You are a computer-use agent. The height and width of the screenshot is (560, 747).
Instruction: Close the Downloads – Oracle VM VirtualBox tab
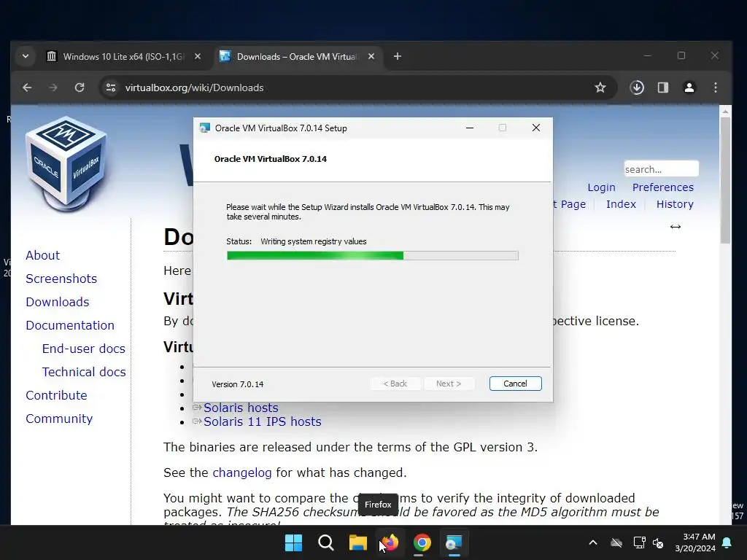point(371,57)
